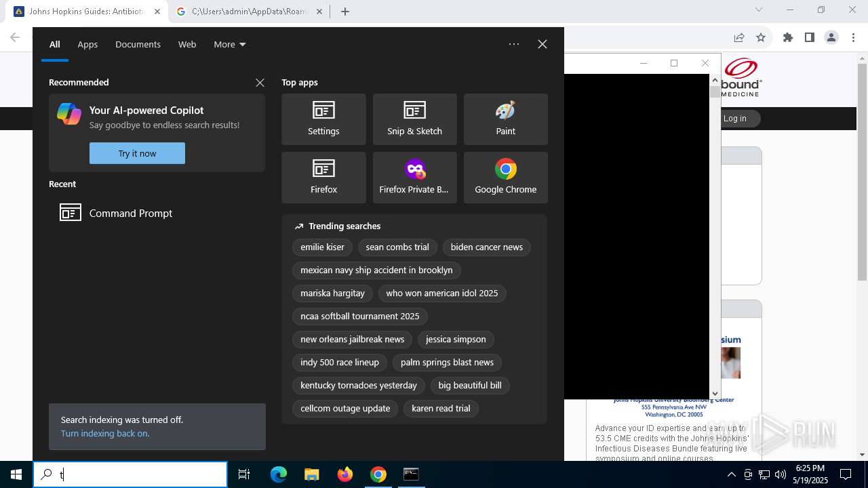Dismiss the Recommended section

tap(260, 83)
